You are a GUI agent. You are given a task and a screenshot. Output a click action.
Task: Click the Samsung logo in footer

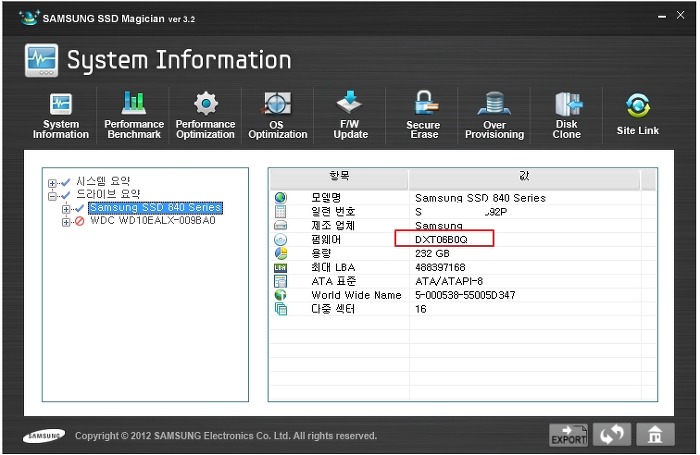pos(44,435)
